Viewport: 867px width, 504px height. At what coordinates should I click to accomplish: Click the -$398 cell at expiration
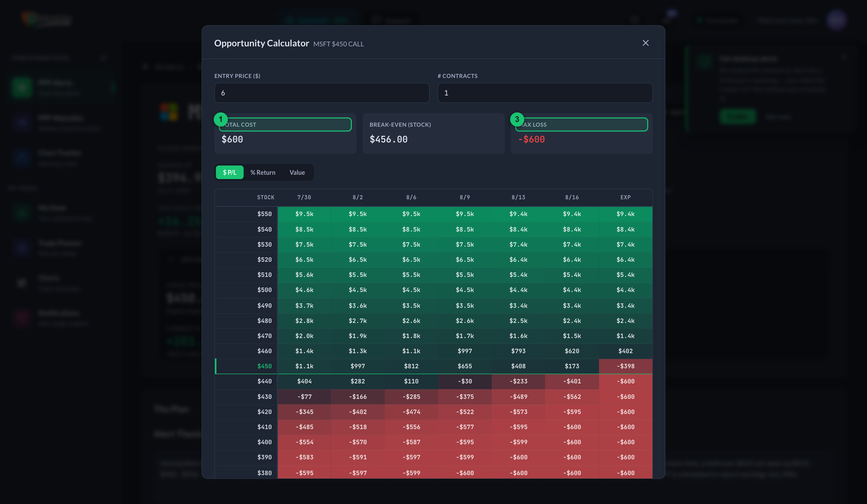(x=625, y=366)
